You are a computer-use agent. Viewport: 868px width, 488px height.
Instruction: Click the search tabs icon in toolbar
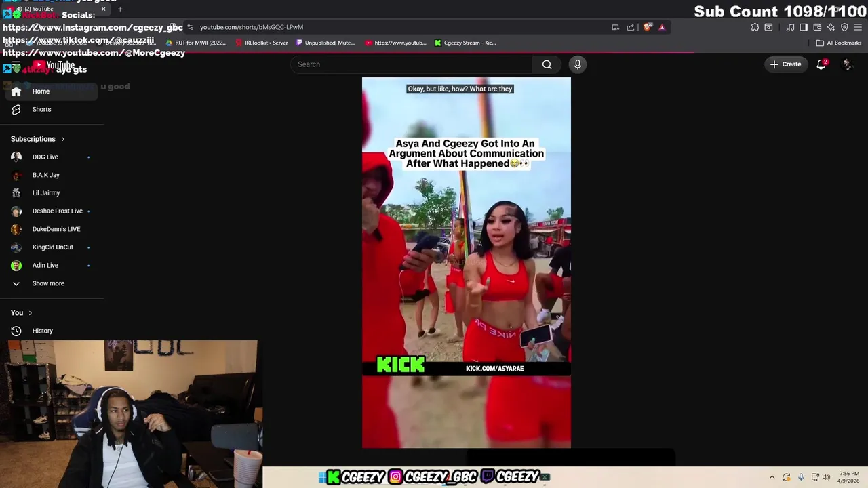(x=768, y=27)
